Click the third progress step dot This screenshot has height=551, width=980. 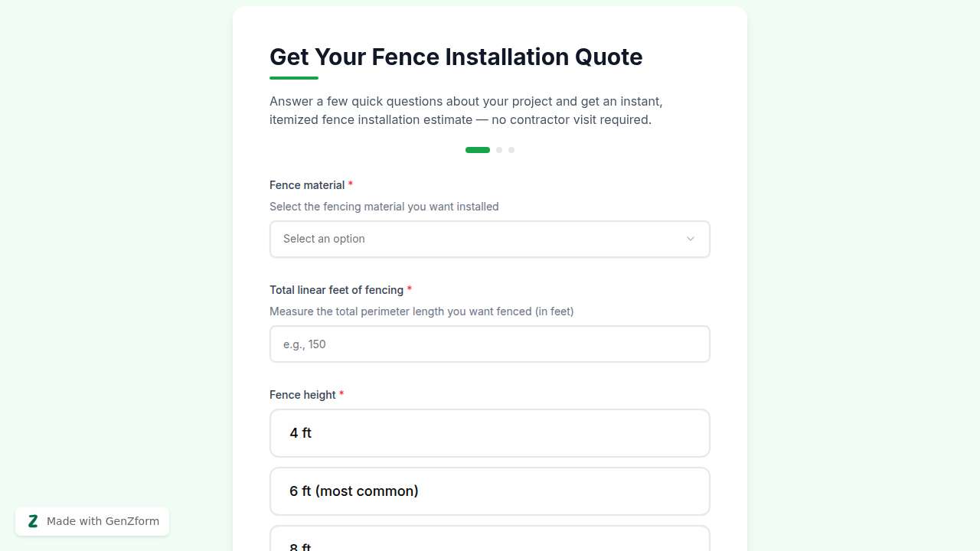[511, 150]
